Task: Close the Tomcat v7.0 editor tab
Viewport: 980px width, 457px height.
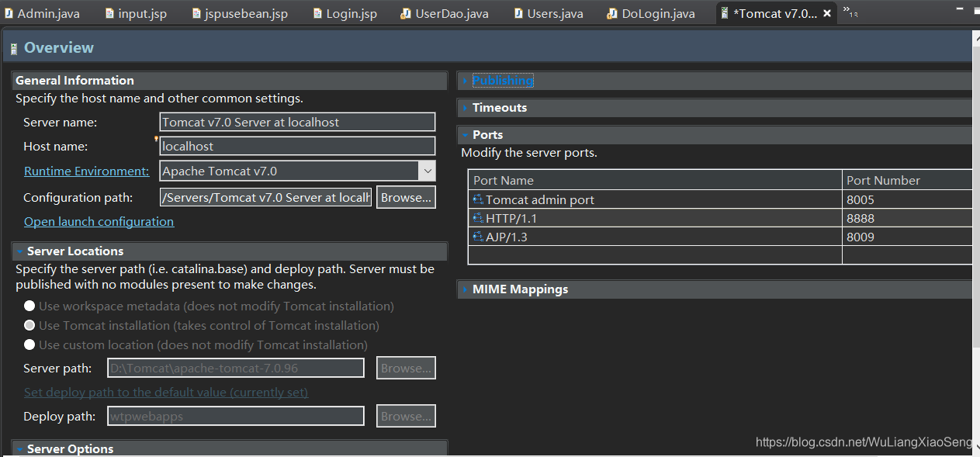Action: tap(827, 13)
